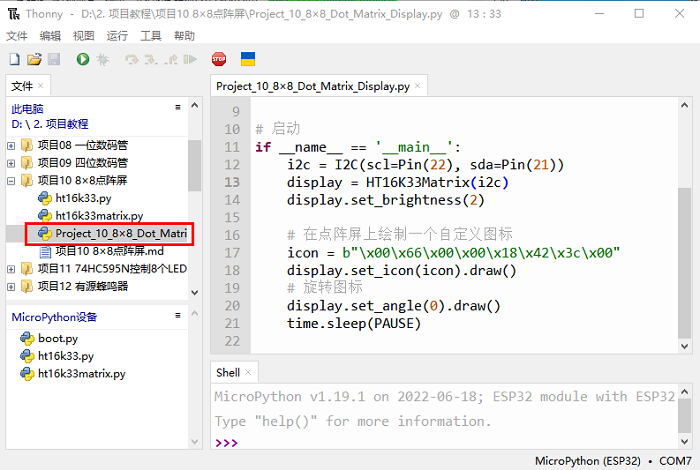The height and width of the screenshot is (470, 700).
Task: Click the Step over debug icon
Action: point(131,60)
